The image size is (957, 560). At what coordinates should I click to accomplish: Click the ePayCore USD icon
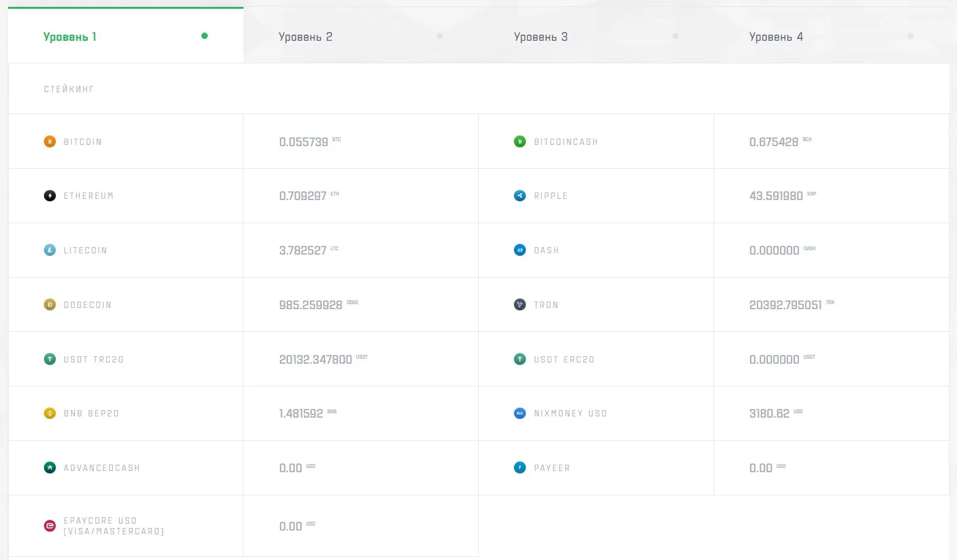[x=50, y=526]
